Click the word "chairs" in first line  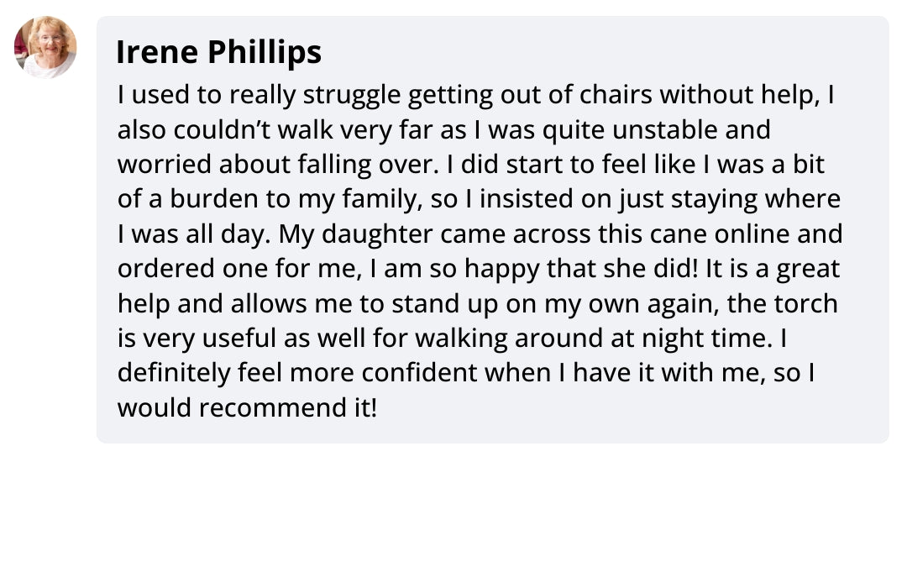611,96
